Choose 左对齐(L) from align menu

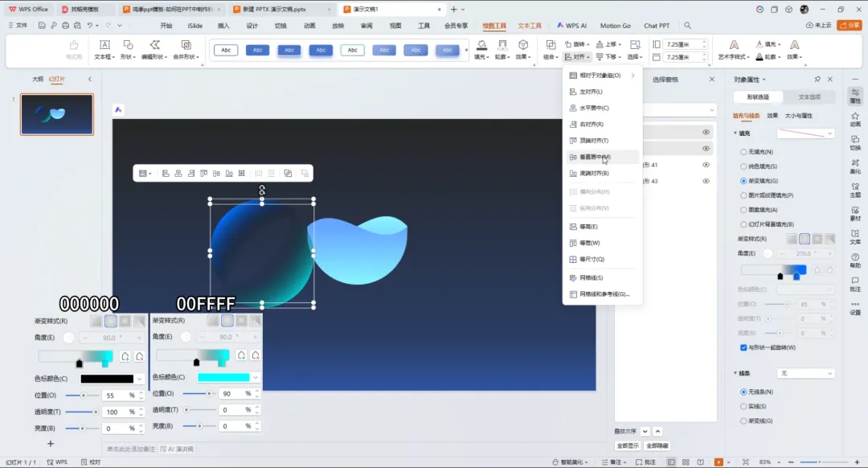tap(602, 92)
